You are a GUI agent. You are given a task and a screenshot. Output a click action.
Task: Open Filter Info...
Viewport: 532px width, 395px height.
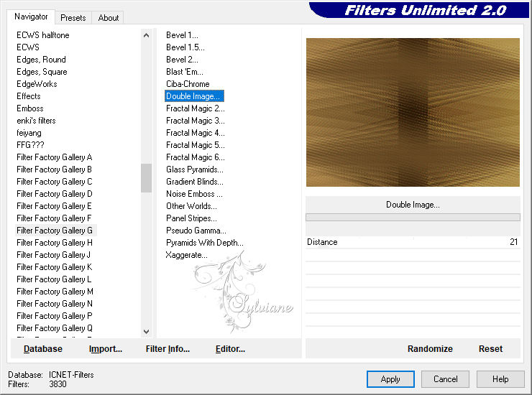(168, 349)
